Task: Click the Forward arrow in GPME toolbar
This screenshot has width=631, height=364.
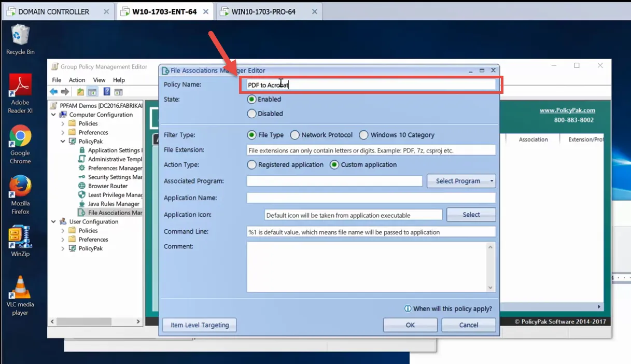Action: [65, 92]
